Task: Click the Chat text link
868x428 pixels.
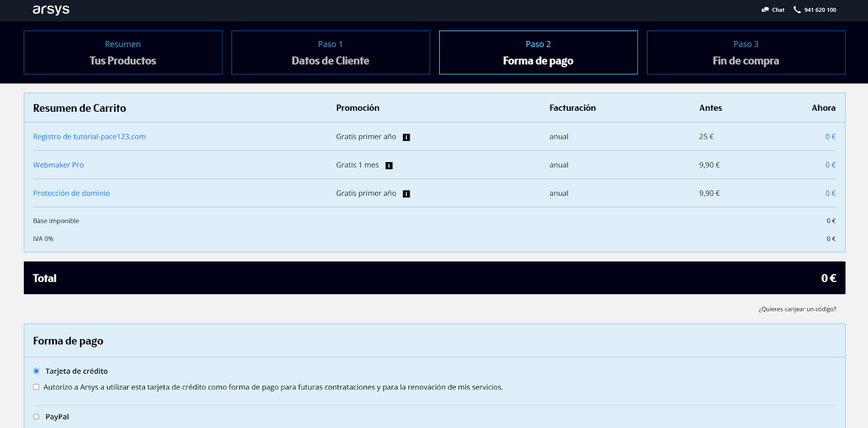Action: [x=778, y=10]
